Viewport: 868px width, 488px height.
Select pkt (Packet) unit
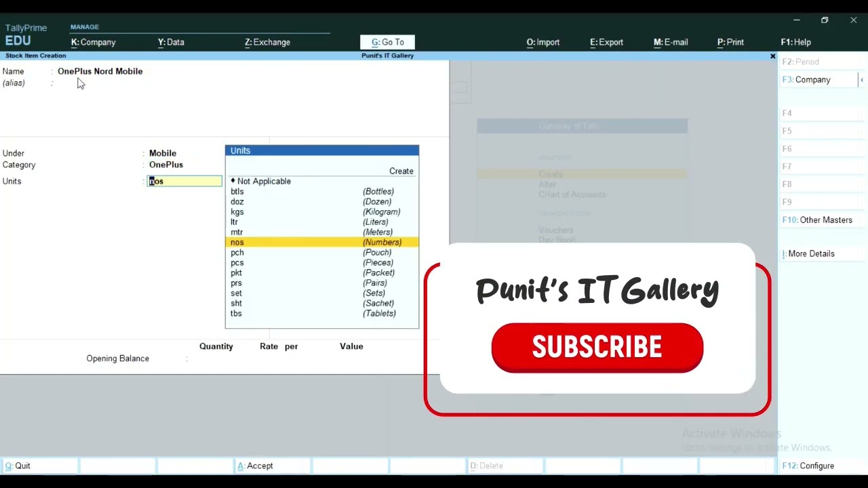pyautogui.click(x=322, y=272)
